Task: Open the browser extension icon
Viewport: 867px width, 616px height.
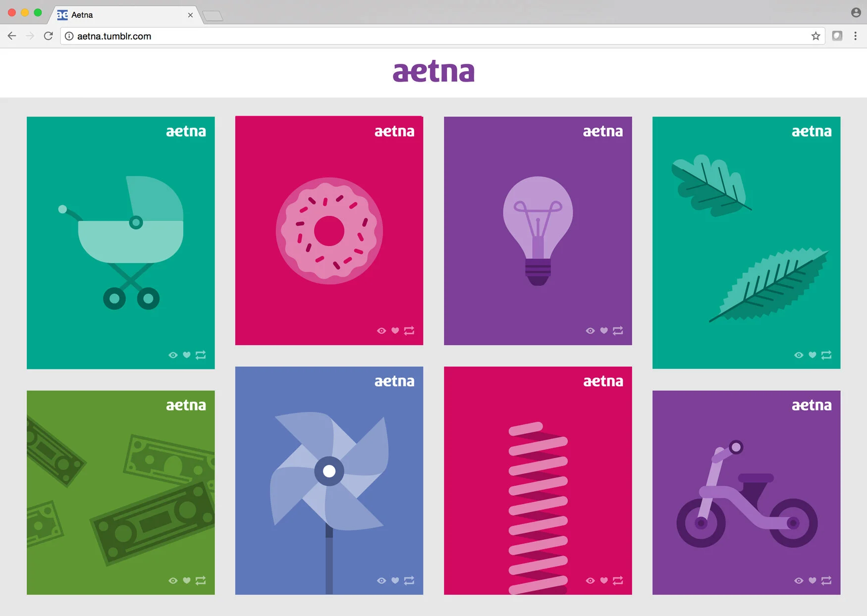Action: [x=837, y=36]
